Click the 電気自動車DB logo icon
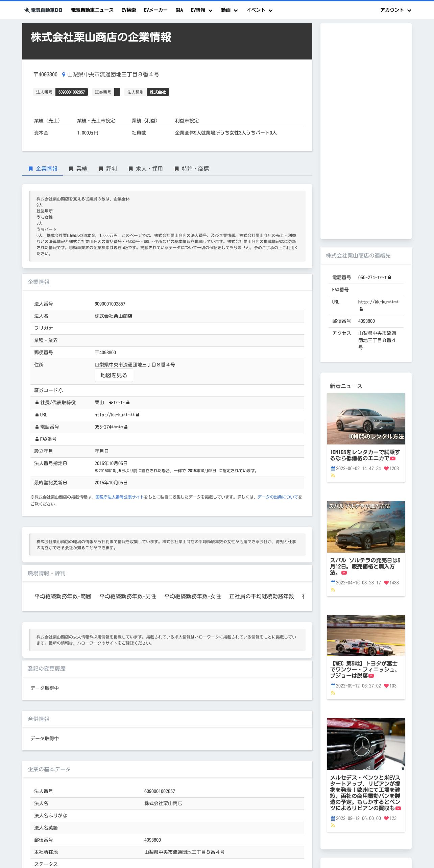The image size is (434, 868). (x=27, y=10)
